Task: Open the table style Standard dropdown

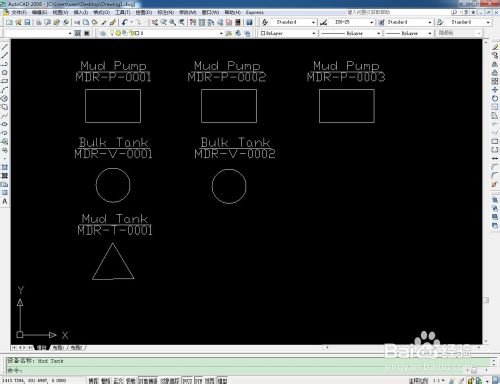Action: click(429, 22)
